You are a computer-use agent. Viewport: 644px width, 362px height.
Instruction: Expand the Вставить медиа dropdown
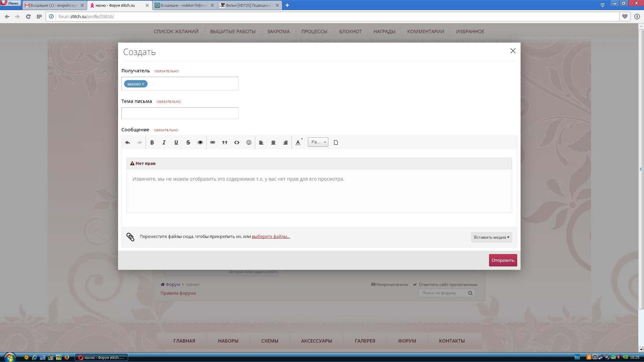click(x=491, y=237)
